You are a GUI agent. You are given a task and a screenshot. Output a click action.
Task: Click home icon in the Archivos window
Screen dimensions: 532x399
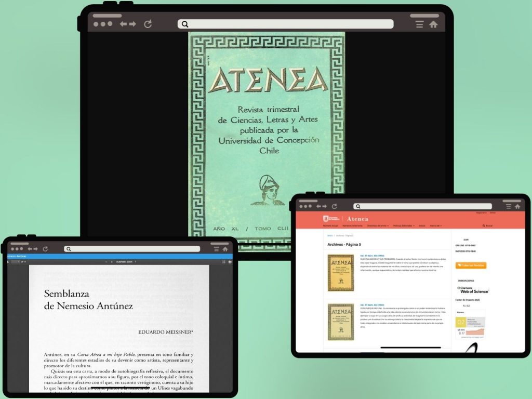(517, 206)
